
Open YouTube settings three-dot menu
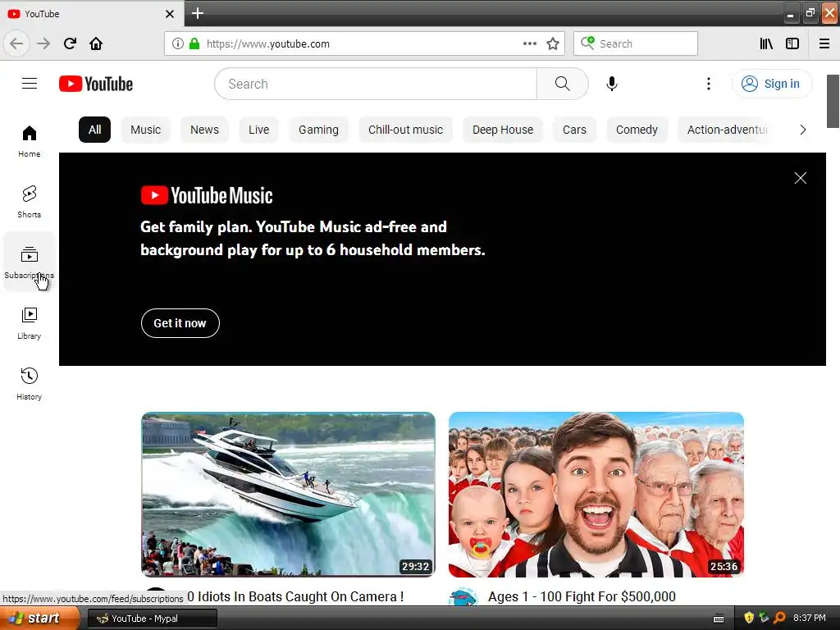coord(708,84)
